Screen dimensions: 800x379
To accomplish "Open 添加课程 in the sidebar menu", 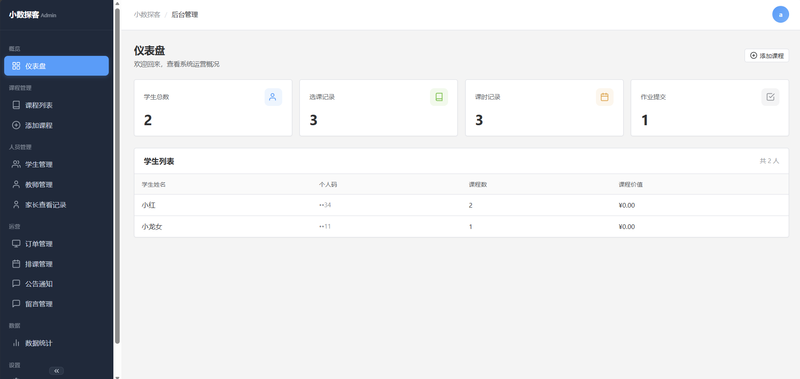I will coord(56,125).
